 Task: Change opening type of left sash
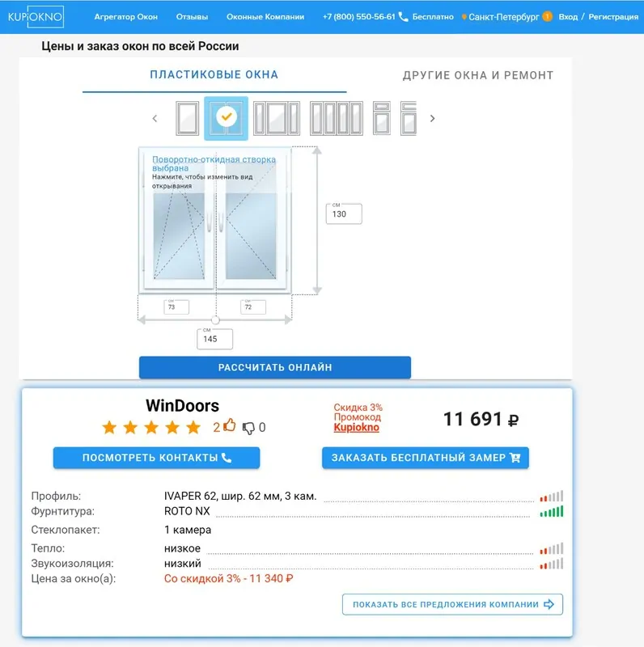pyautogui.click(x=179, y=236)
